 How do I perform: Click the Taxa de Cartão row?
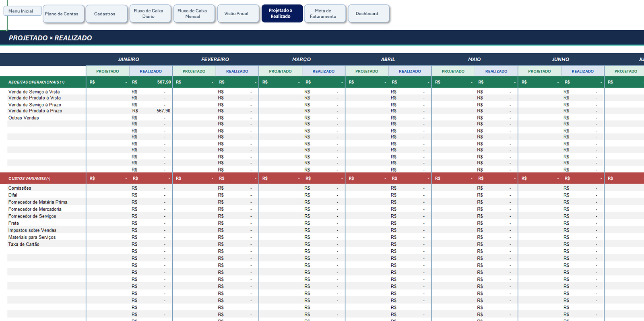tap(24, 244)
